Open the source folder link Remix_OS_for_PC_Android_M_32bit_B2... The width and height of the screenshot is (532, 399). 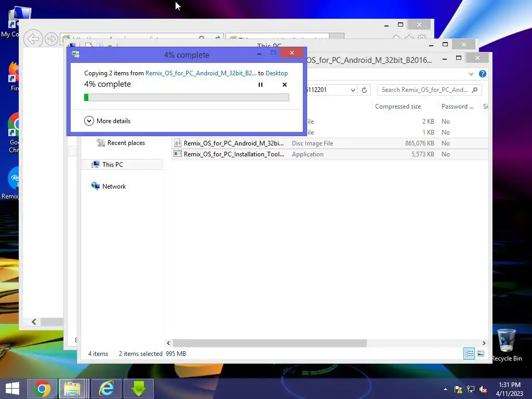201,73
